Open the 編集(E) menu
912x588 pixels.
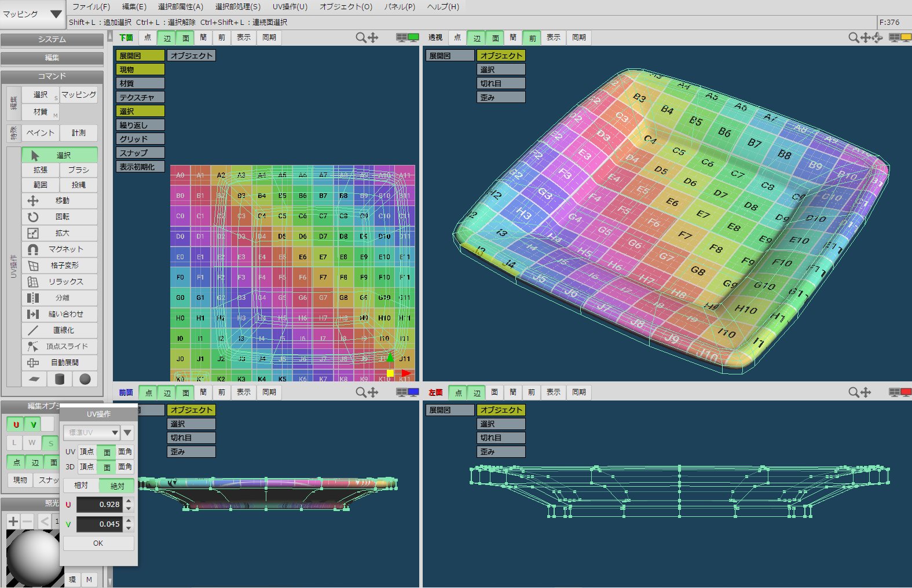click(x=134, y=7)
